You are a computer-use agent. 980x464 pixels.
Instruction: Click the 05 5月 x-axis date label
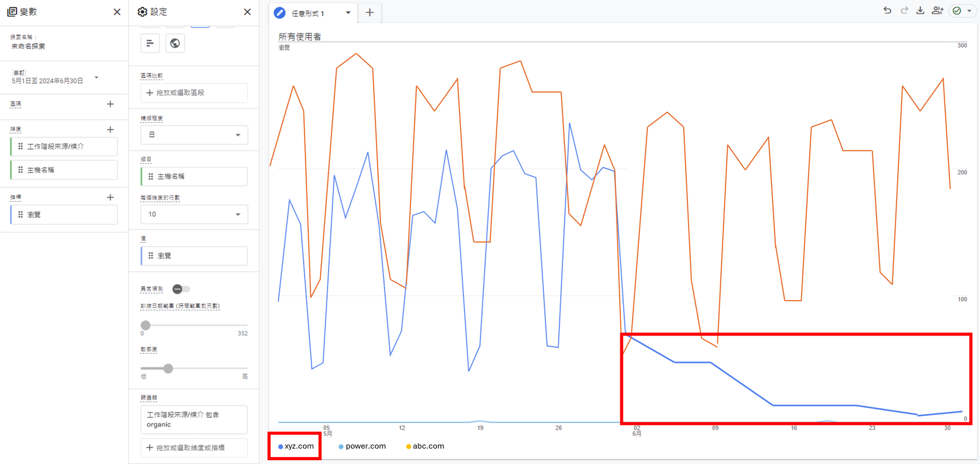point(327,431)
